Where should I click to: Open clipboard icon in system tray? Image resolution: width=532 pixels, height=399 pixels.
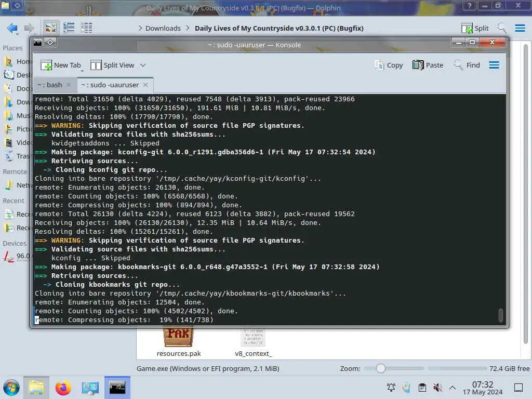pyautogui.click(x=422, y=388)
